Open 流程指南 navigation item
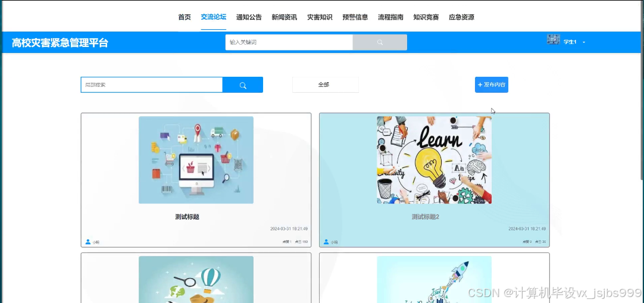 point(390,17)
